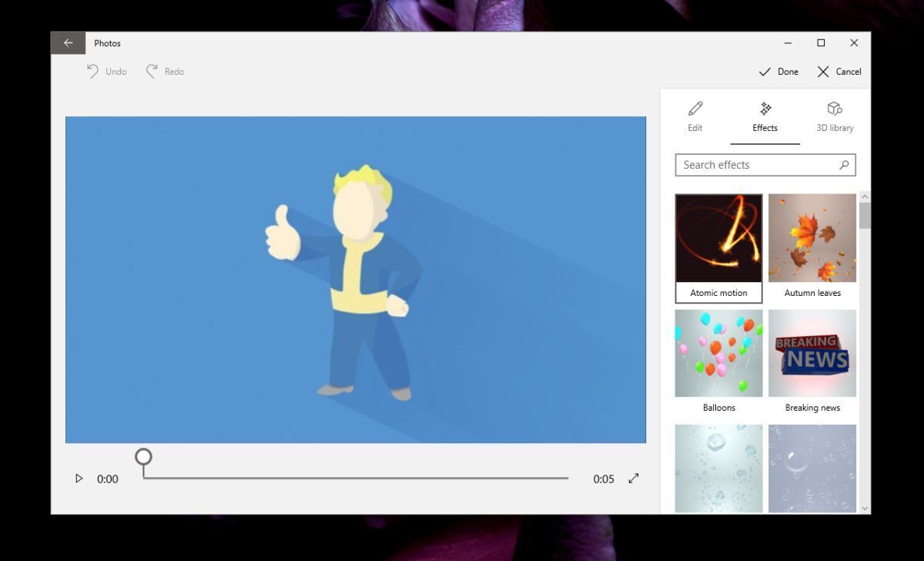This screenshot has height=561, width=924.
Task: Choose the Breaking news effect
Action: (x=812, y=353)
